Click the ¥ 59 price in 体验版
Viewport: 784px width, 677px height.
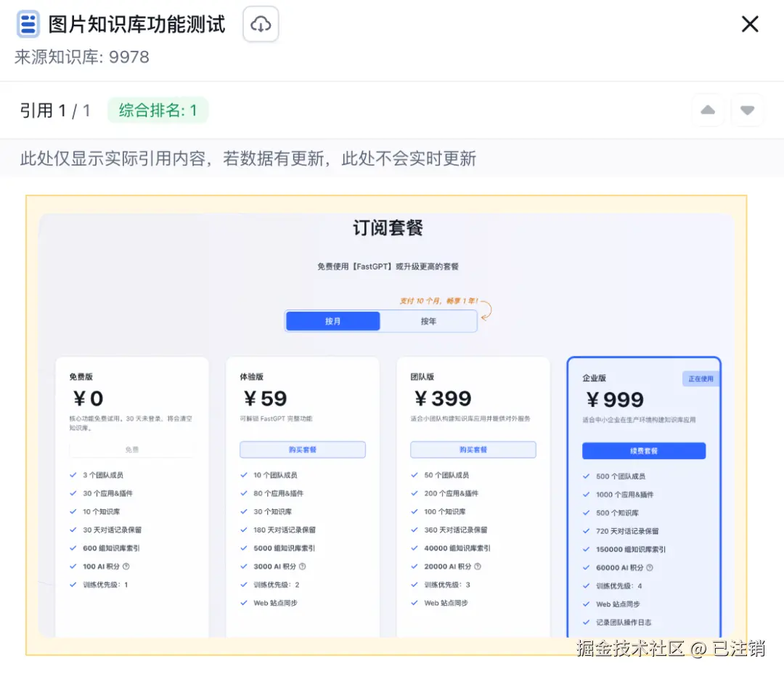tap(265, 399)
